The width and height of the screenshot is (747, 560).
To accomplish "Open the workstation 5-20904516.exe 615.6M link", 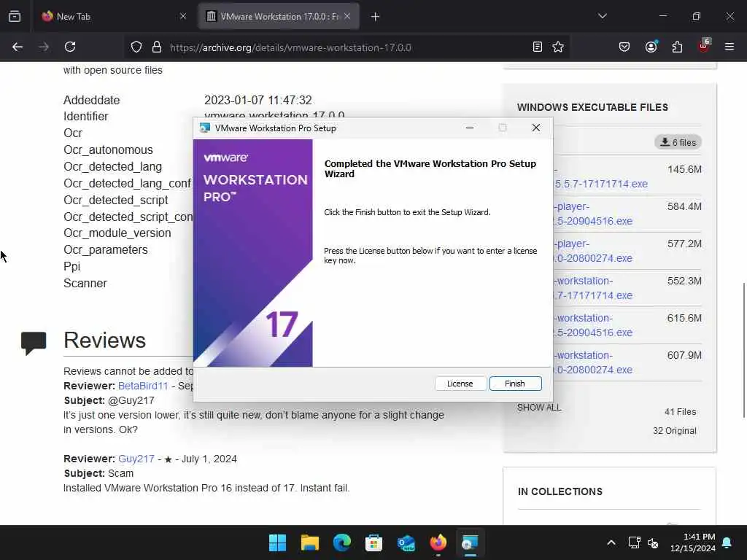I will tap(593, 325).
